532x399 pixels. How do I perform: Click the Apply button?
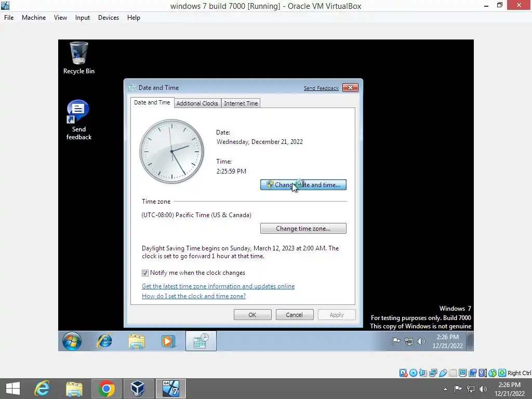pyautogui.click(x=337, y=315)
